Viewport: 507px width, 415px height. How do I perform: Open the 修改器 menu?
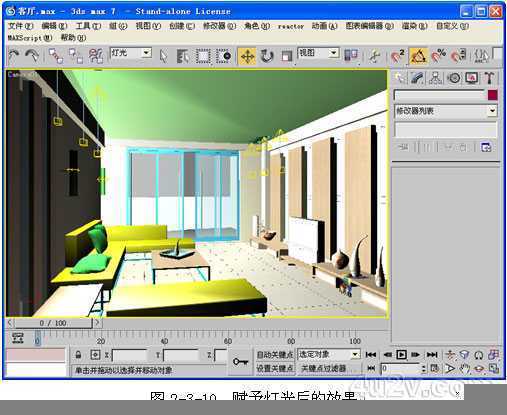(x=219, y=26)
